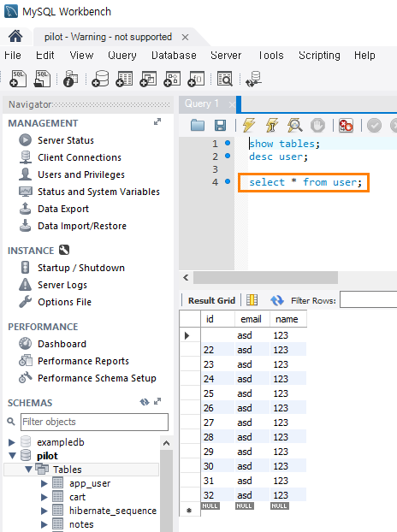This screenshot has width=397, height=532.
Task: Expand the hibernate_sequence table
Action: [x=44, y=511]
